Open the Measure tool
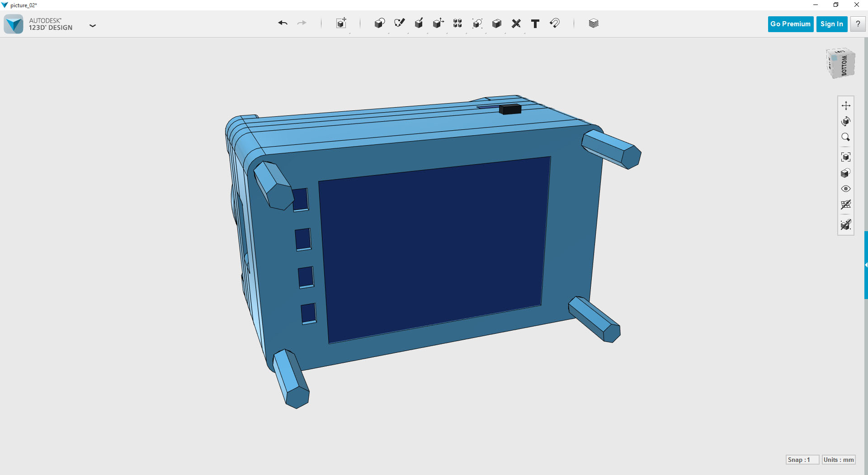 tap(516, 24)
